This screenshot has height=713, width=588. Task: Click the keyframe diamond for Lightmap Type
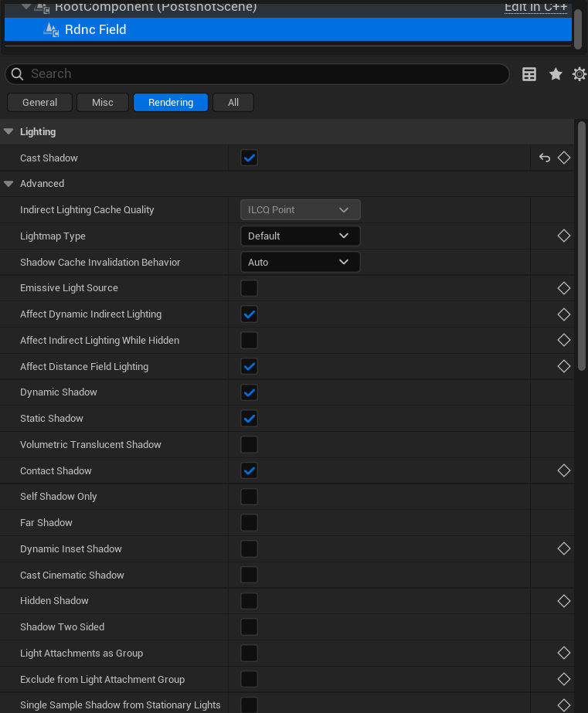pyautogui.click(x=564, y=236)
